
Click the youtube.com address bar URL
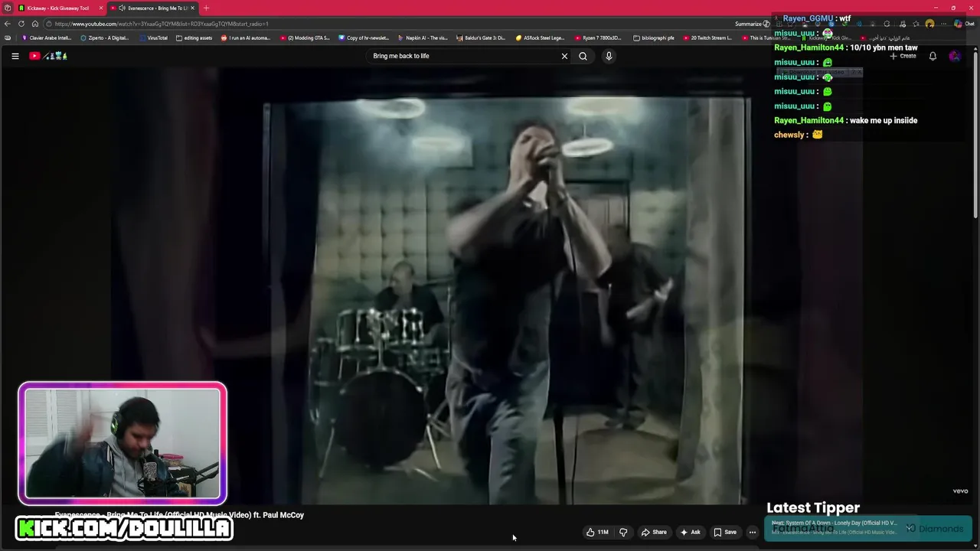coord(162,24)
